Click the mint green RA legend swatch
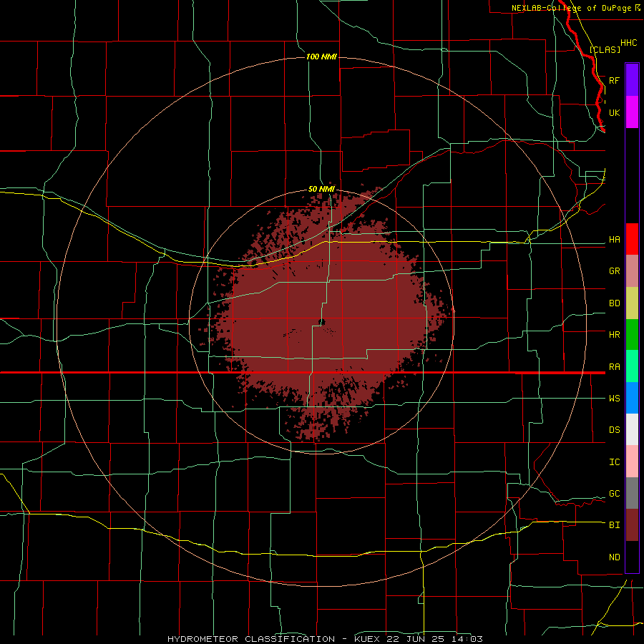 pos(632,366)
